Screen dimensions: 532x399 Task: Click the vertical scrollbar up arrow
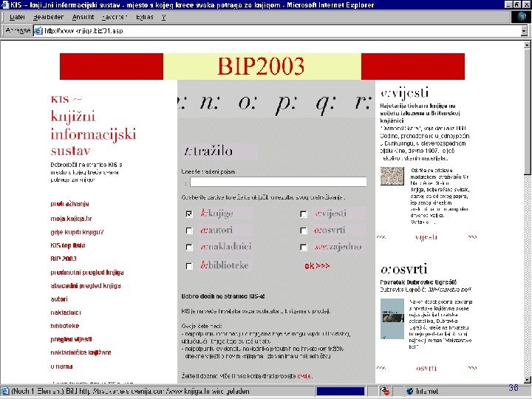(527, 45)
